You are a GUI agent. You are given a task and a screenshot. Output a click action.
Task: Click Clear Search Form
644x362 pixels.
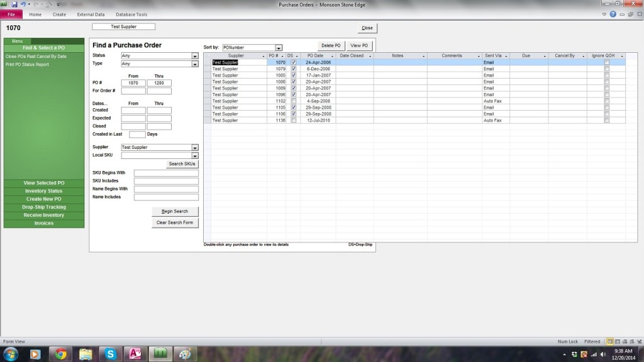tap(175, 222)
